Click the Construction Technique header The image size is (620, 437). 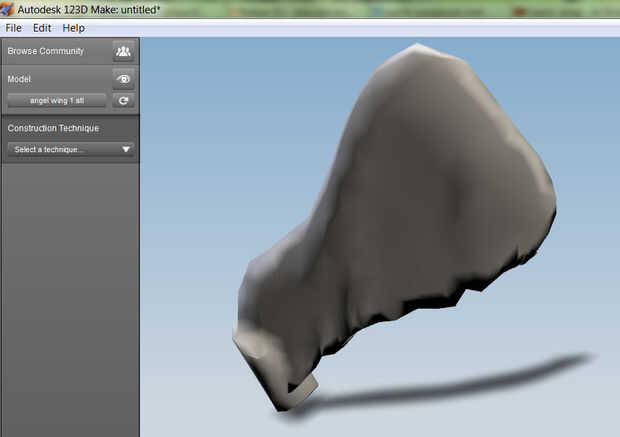pos(53,128)
